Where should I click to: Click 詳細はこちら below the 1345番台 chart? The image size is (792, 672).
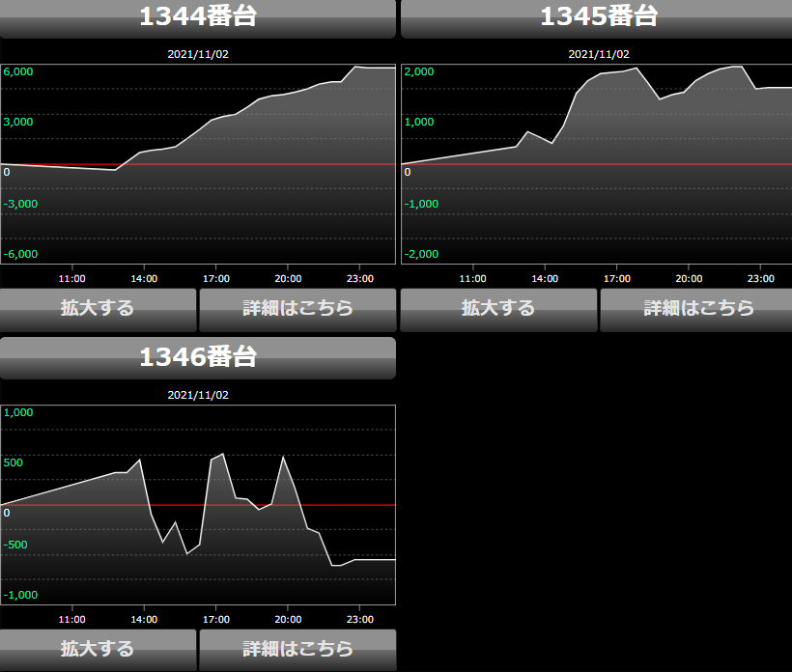point(698,309)
